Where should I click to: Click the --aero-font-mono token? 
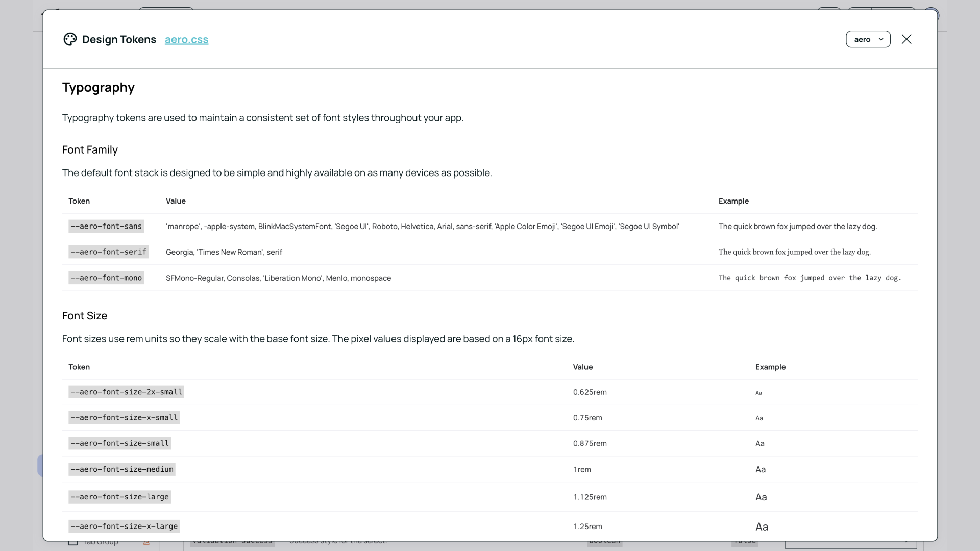[x=106, y=278]
